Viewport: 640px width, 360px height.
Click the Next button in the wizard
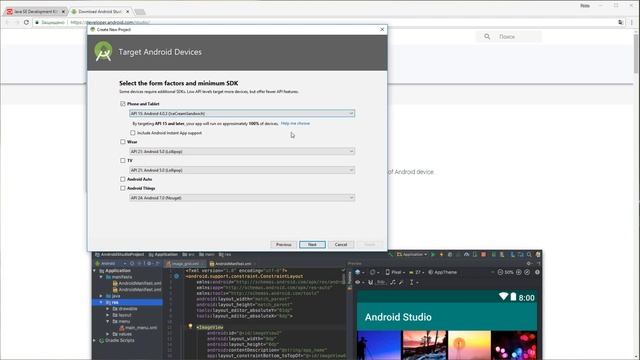click(312, 244)
